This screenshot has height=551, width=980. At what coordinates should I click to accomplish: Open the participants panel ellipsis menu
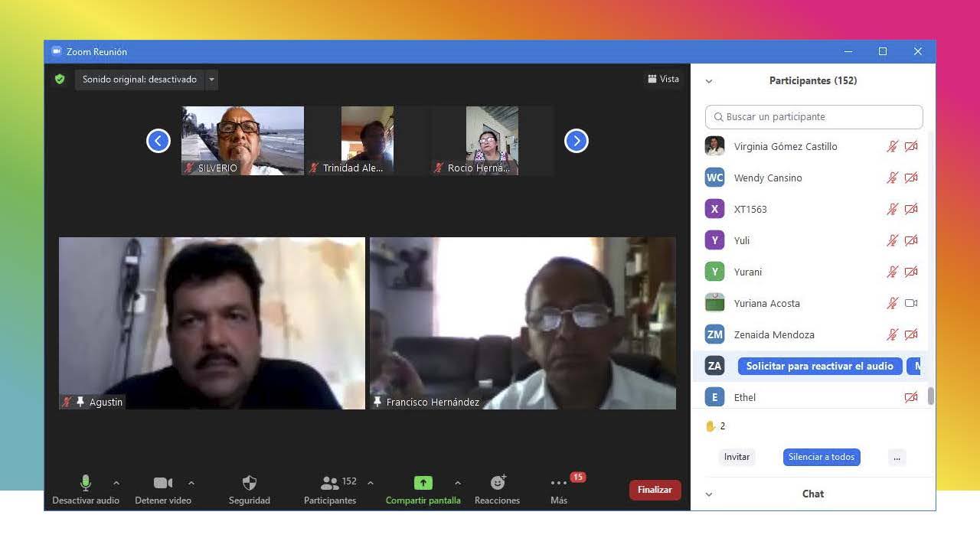[897, 457]
